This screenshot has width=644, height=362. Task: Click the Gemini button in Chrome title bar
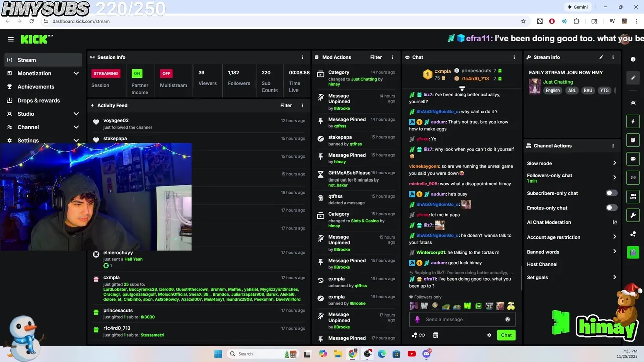577,7
